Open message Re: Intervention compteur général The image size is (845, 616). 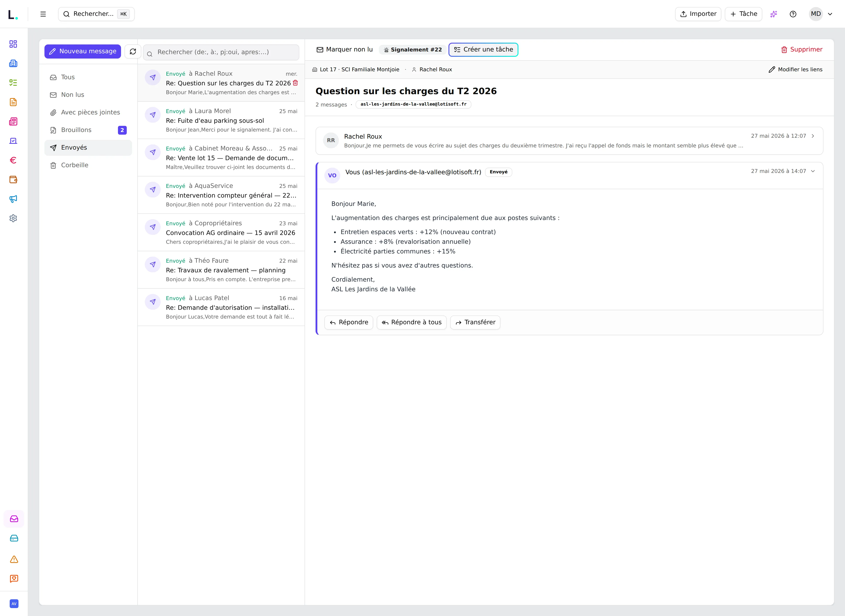point(221,195)
